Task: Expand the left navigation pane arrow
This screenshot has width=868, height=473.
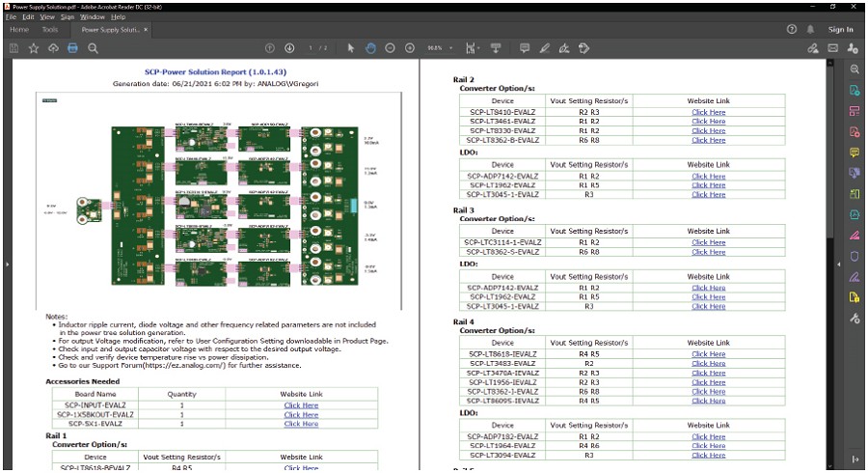Action: (7, 264)
